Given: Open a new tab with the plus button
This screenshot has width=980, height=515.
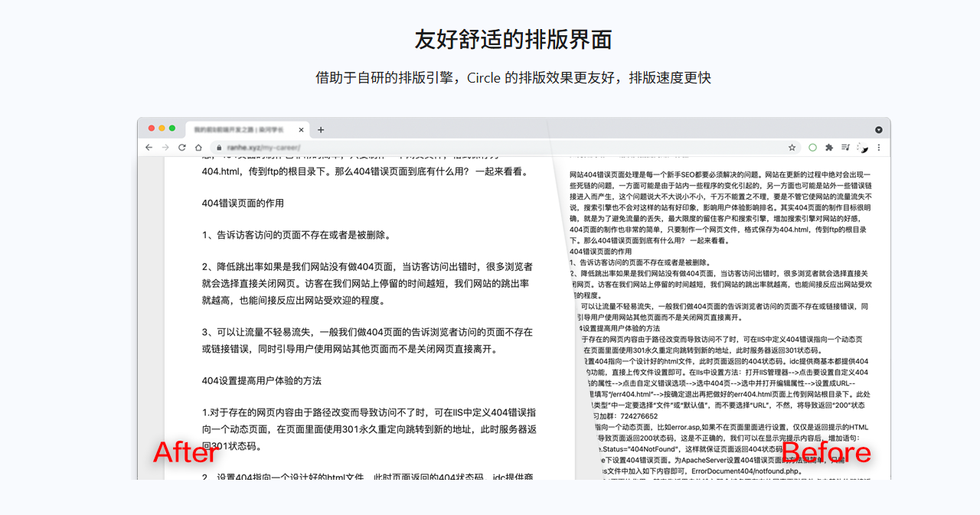Looking at the screenshot, I should tap(321, 129).
